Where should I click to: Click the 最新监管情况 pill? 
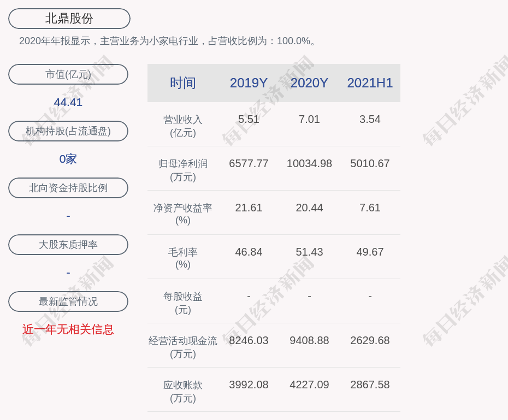tap(68, 301)
